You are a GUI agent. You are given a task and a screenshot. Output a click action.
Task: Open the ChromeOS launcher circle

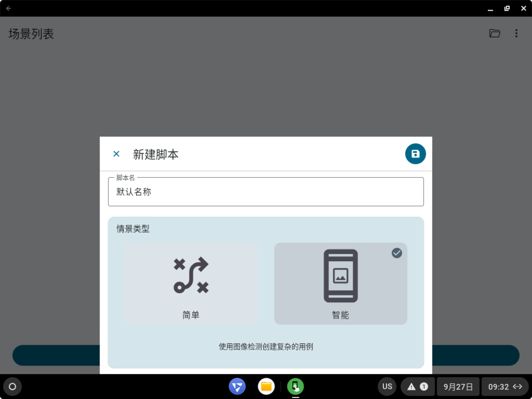coord(12,387)
